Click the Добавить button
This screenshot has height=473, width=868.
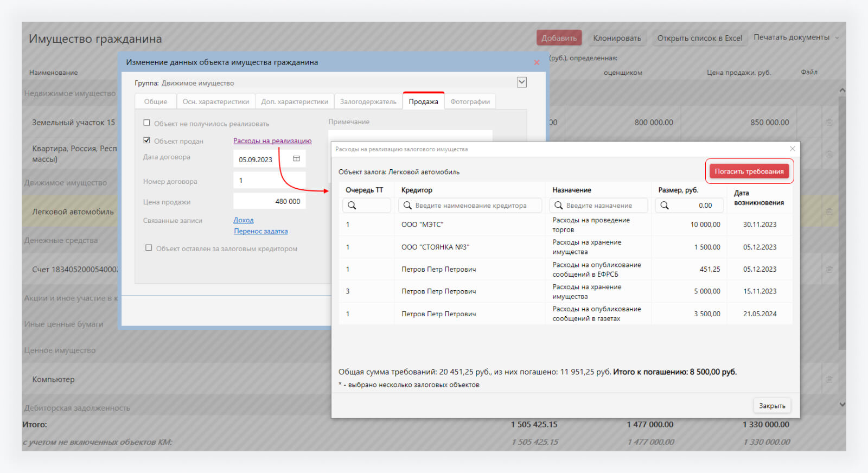[559, 38]
